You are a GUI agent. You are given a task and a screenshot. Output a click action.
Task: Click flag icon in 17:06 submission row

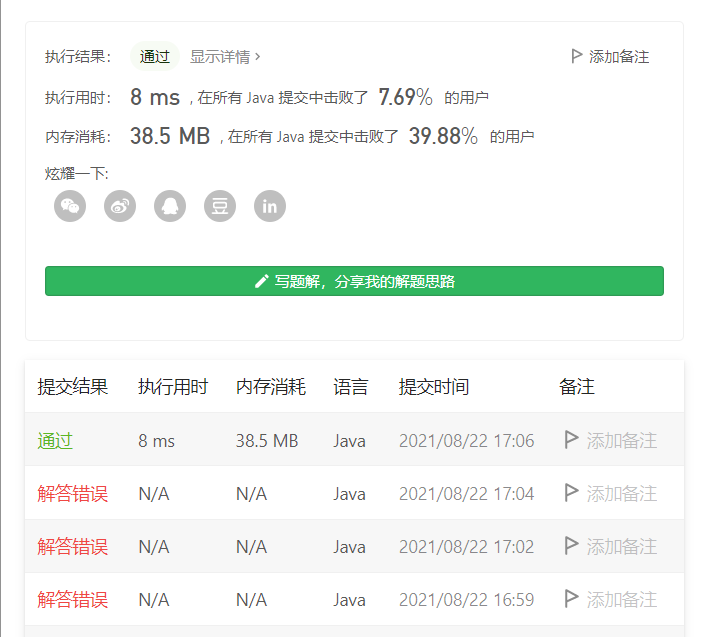[x=571, y=440]
